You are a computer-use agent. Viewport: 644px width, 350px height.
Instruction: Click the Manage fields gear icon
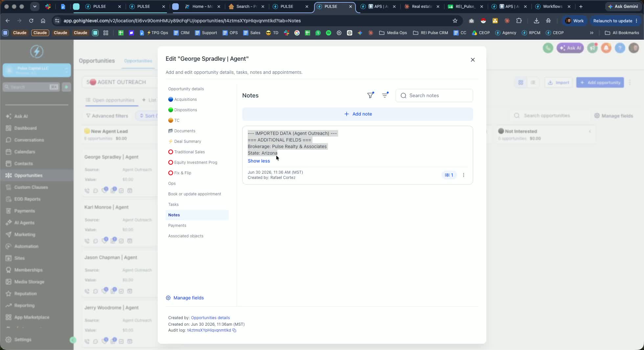click(x=168, y=298)
